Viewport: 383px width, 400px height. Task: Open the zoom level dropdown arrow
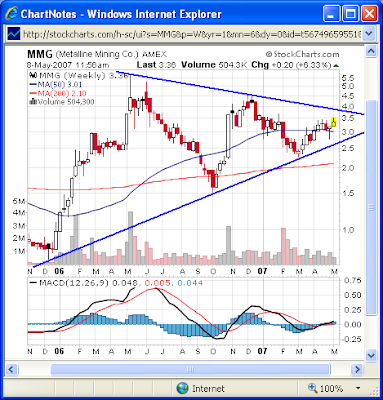tap(358, 388)
